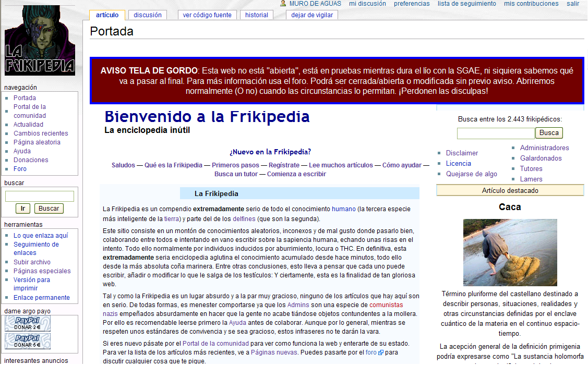This screenshot has width=588, height=366.
Task: Click the Regístrate link in welcome section
Action: click(x=284, y=165)
